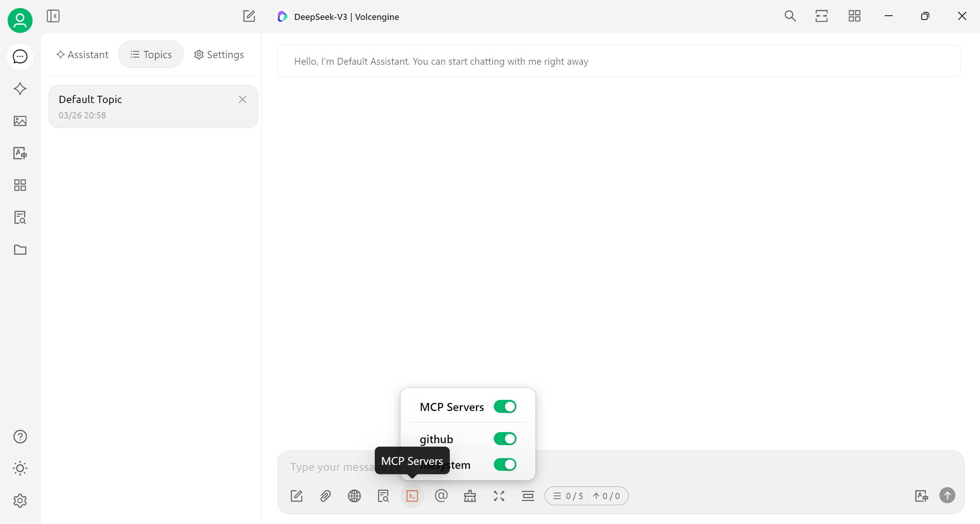
Task: Open the context and token count pill
Action: (x=586, y=496)
